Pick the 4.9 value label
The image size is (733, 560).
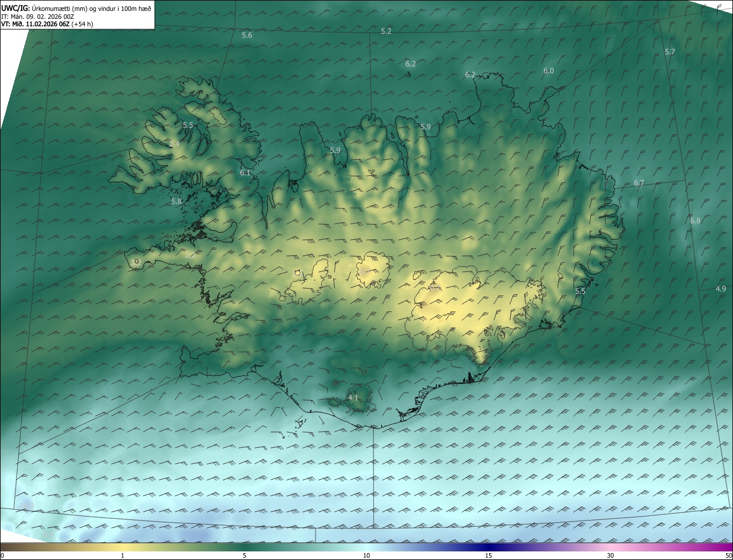tap(721, 289)
